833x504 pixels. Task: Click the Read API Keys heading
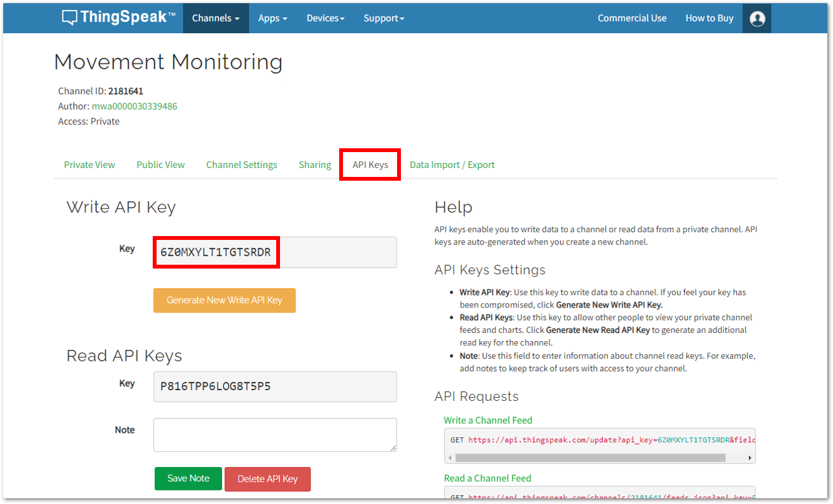(x=124, y=356)
